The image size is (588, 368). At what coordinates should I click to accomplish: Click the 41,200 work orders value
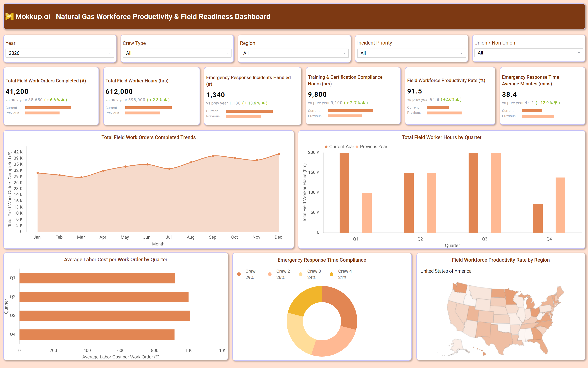click(x=17, y=91)
